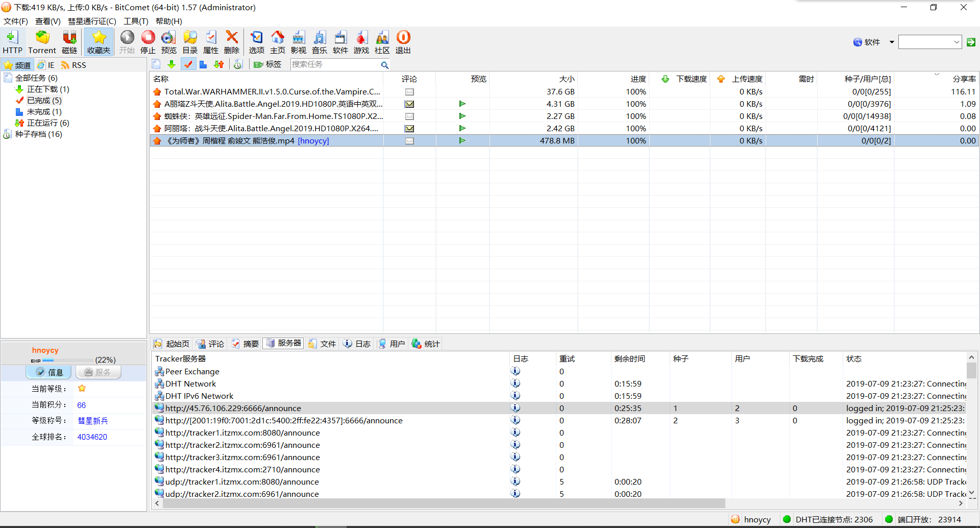Select 种子存档 (16) in the sidebar tree
This screenshot has height=528, width=980.
[x=38, y=134]
